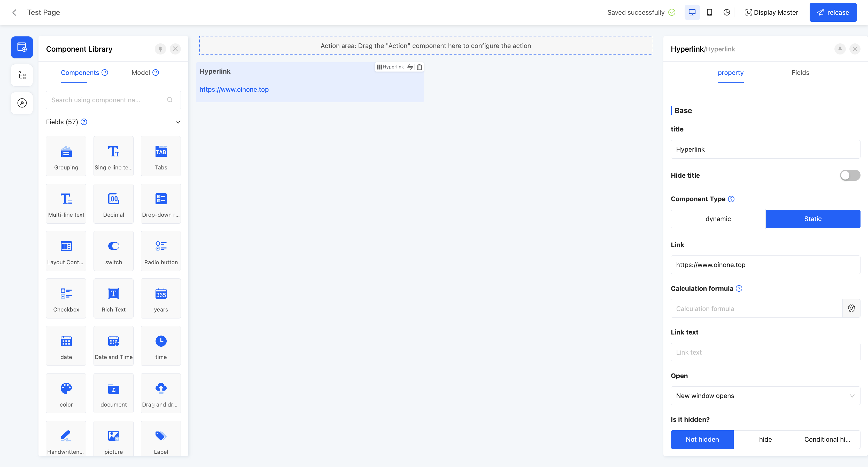Click the swap icon on Hyperlink widget
The height and width of the screenshot is (467, 868).
[x=410, y=67]
